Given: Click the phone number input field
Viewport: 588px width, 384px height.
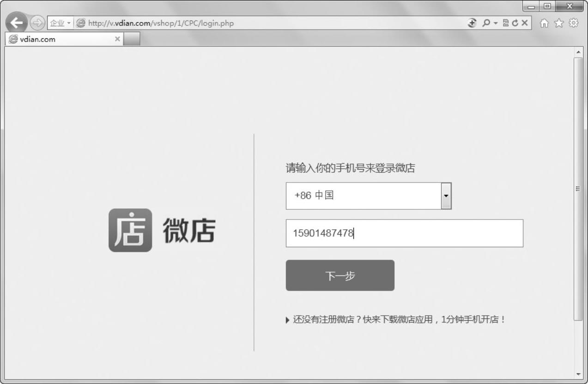Looking at the screenshot, I should [x=405, y=233].
